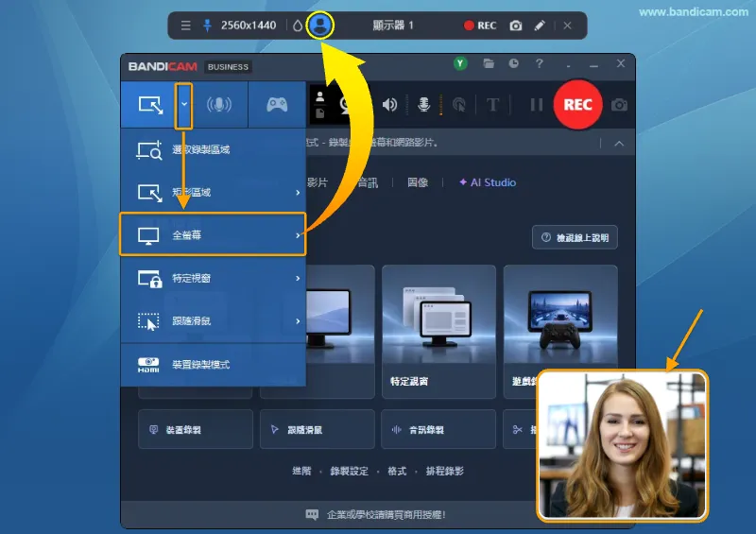Open the 格式 link
This screenshot has width=756, height=534.
397,471
